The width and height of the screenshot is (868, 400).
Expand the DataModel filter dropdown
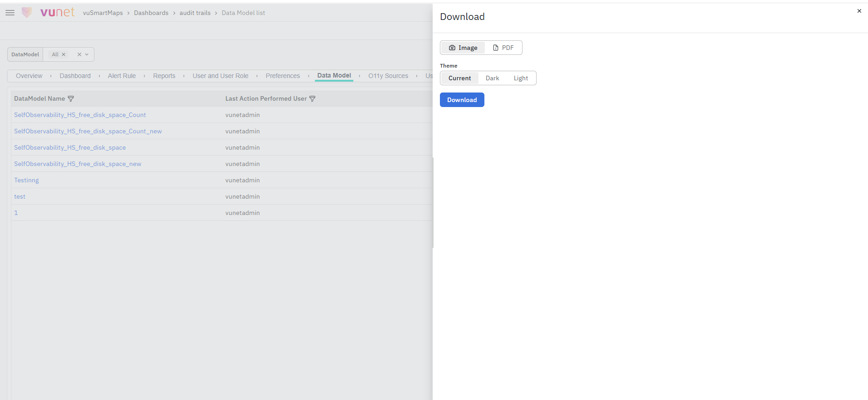coord(87,54)
